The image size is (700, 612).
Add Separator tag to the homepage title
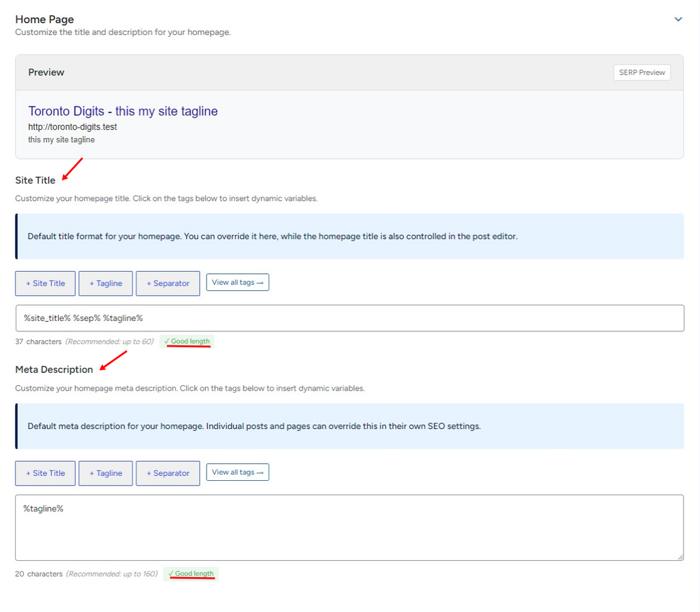[x=168, y=283]
